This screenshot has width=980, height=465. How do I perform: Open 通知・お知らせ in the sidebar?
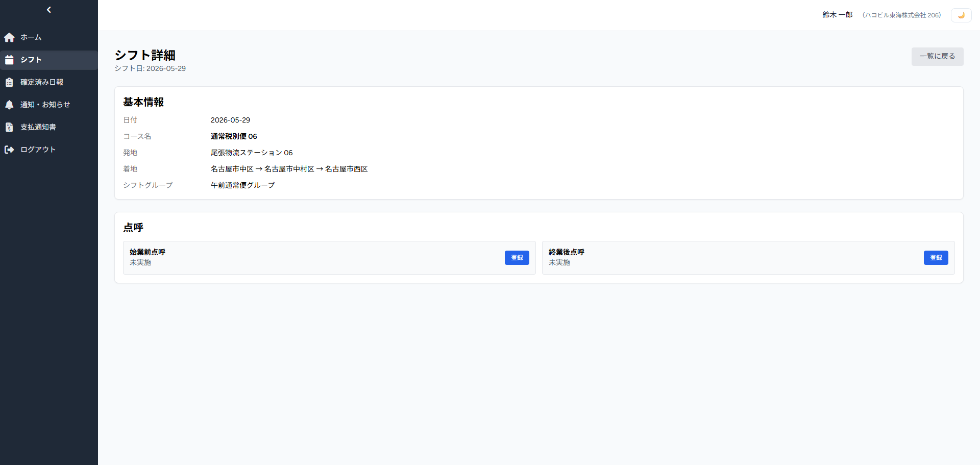pos(49,105)
